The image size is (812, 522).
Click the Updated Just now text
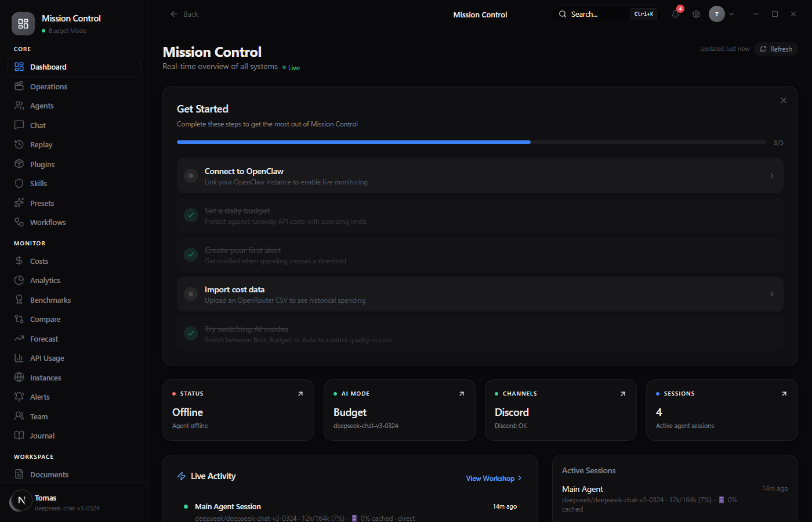(x=724, y=49)
